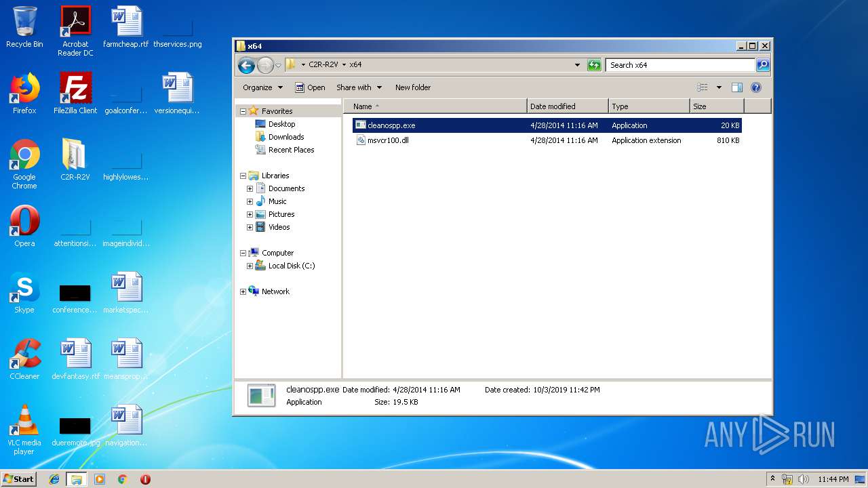Collapse the Favorites group
The width and height of the screenshot is (868, 488).
pyautogui.click(x=243, y=111)
